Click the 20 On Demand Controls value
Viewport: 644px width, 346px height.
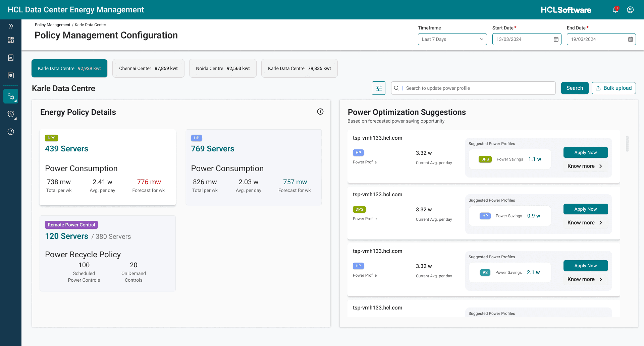133,265
